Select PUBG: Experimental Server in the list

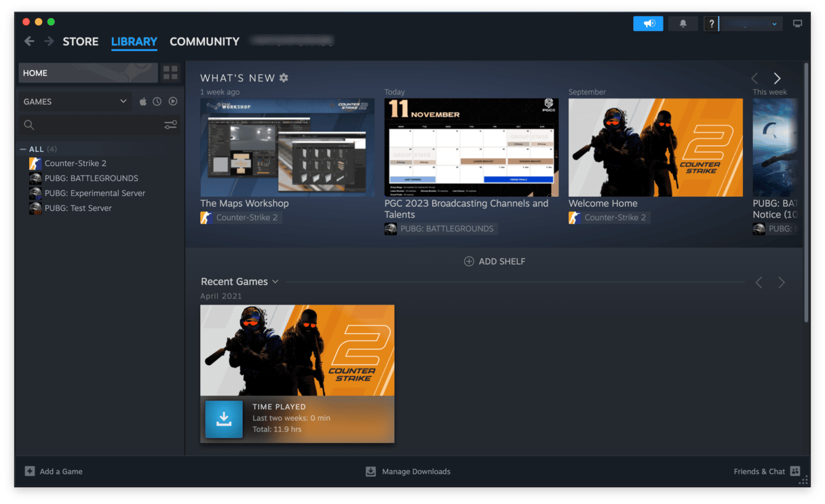[94, 193]
